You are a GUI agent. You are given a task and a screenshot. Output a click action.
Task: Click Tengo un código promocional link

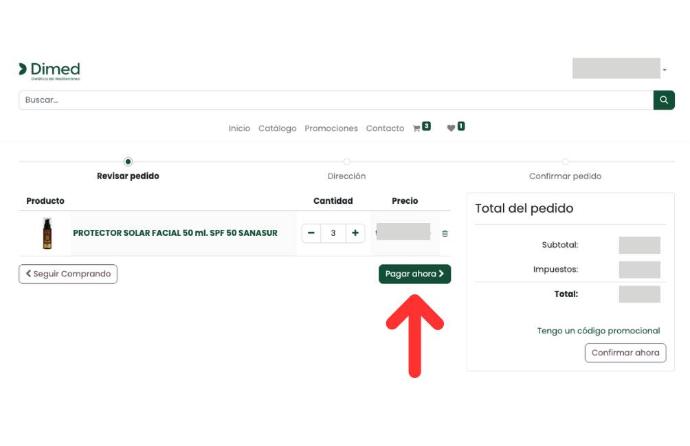(x=598, y=331)
